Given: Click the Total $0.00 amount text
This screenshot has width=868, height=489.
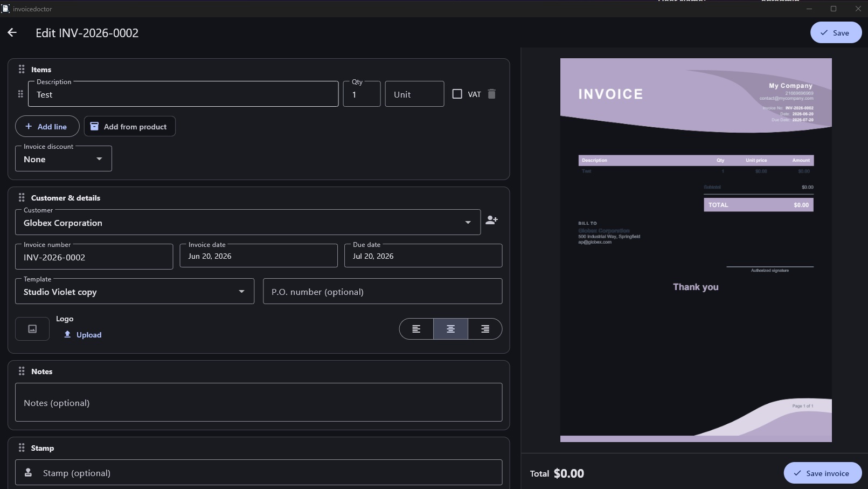Looking at the screenshot, I should coord(568,473).
